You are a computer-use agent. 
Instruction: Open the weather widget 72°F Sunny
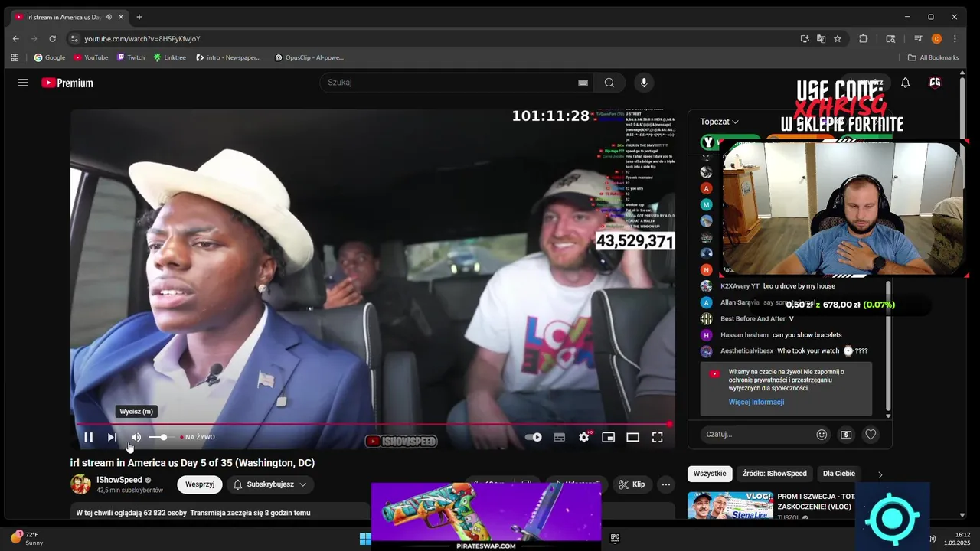(28, 539)
